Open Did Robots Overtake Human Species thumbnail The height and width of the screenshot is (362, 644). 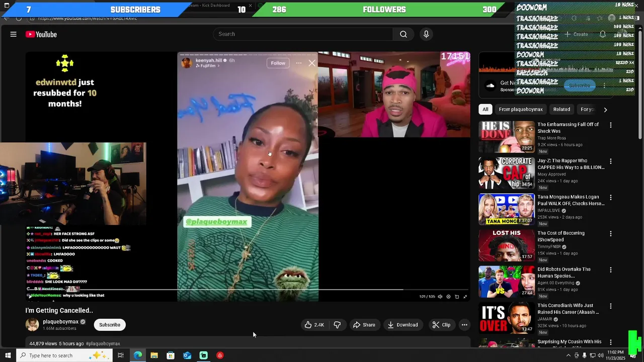(x=507, y=282)
